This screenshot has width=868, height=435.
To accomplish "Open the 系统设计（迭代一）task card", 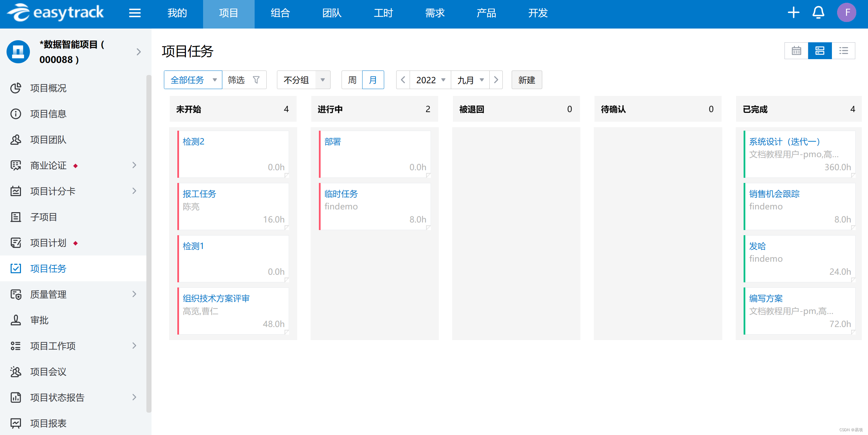I will 800,154.
